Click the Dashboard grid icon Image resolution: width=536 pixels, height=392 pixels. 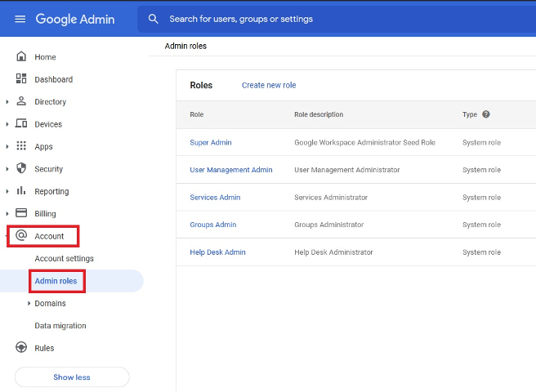click(x=21, y=78)
